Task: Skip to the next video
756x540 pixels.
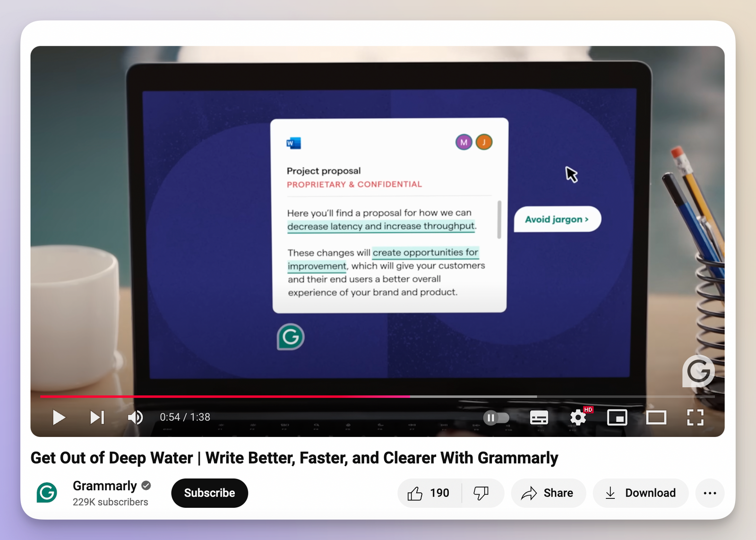Action: (x=97, y=418)
